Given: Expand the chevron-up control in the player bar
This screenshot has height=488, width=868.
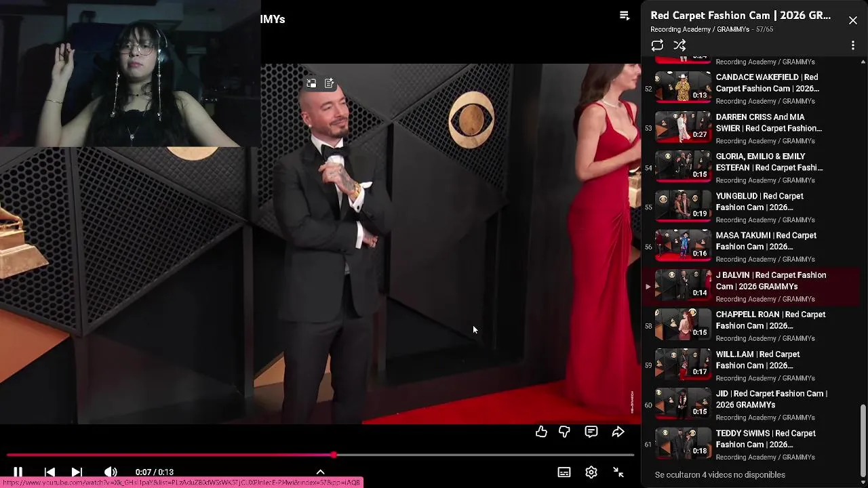Looking at the screenshot, I should click(320, 472).
